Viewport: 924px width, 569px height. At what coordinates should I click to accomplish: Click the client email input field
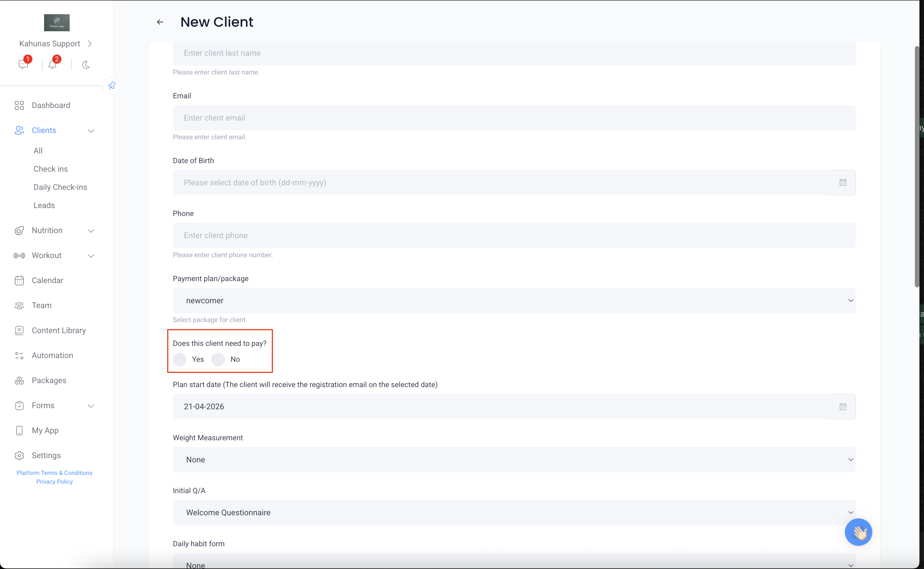514,118
